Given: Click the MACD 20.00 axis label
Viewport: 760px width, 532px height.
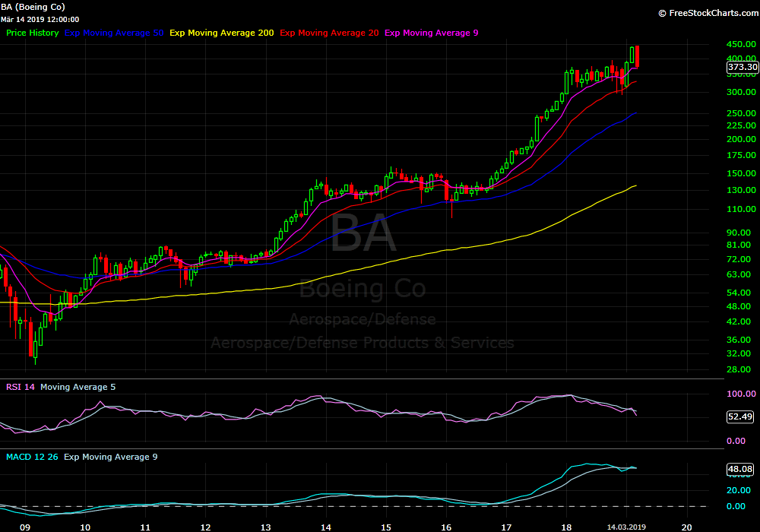Looking at the screenshot, I should (x=739, y=490).
